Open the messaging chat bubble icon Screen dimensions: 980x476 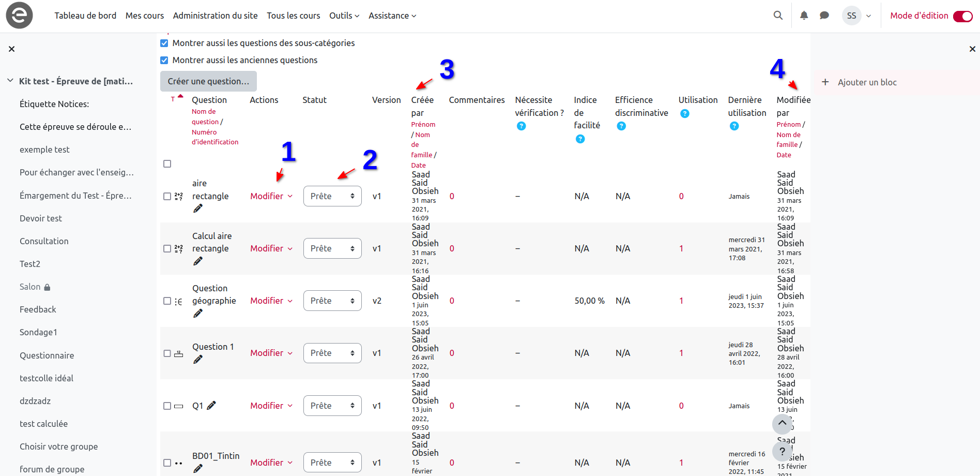(x=824, y=16)
